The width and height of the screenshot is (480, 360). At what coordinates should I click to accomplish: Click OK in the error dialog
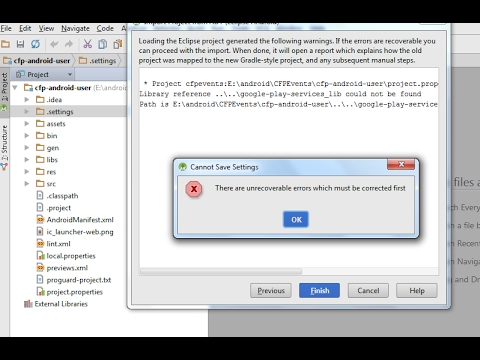296,219
